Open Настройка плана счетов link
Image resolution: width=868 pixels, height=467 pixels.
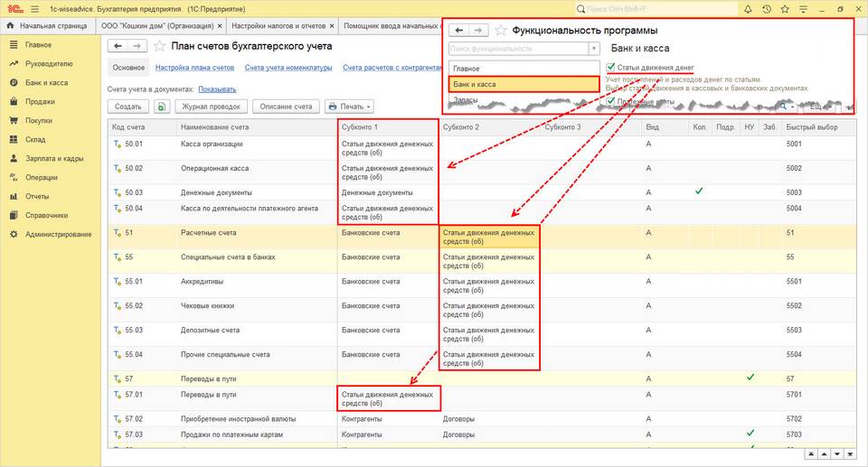(x=194, y=68)
